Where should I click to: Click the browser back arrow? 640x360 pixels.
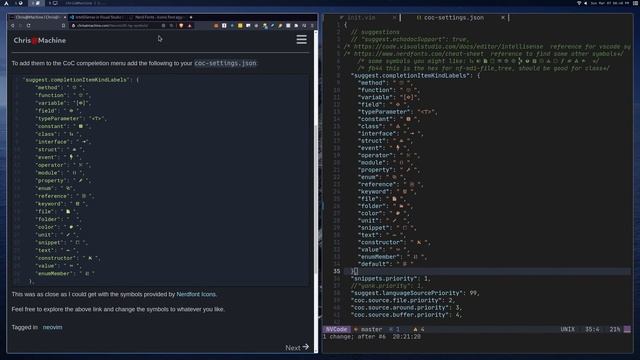coord(13,25)
